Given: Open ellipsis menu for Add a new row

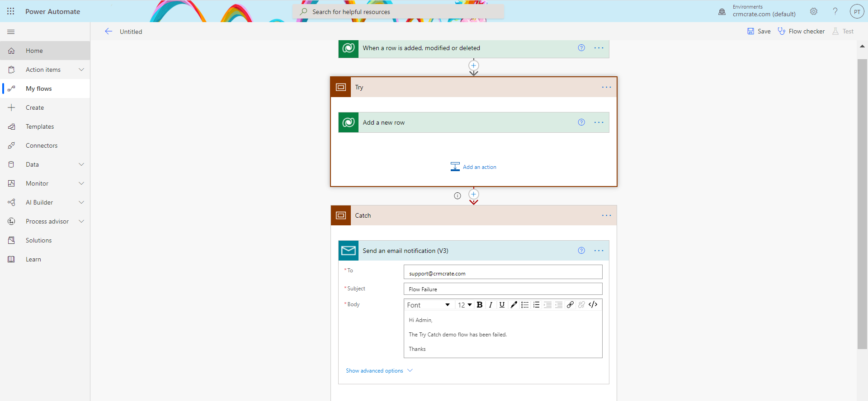Looking at the screenshot, I should (599, 122).
